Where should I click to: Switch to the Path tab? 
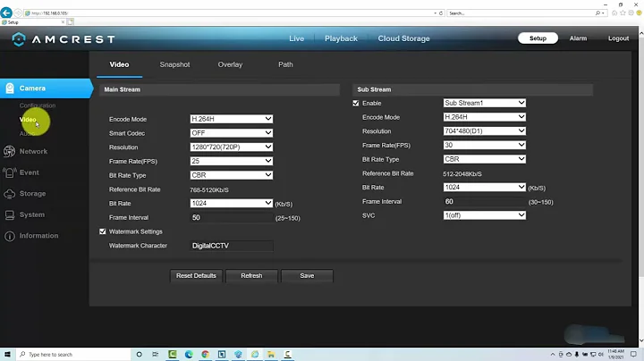(285, 65)
